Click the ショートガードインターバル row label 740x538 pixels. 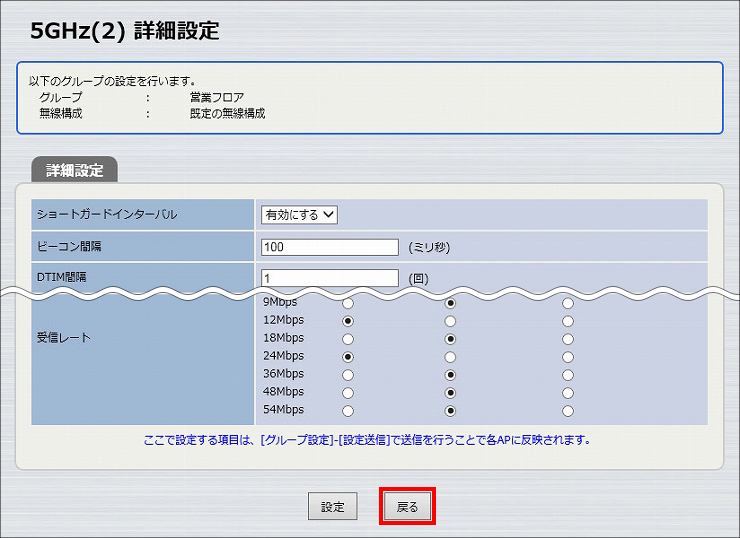107,214
